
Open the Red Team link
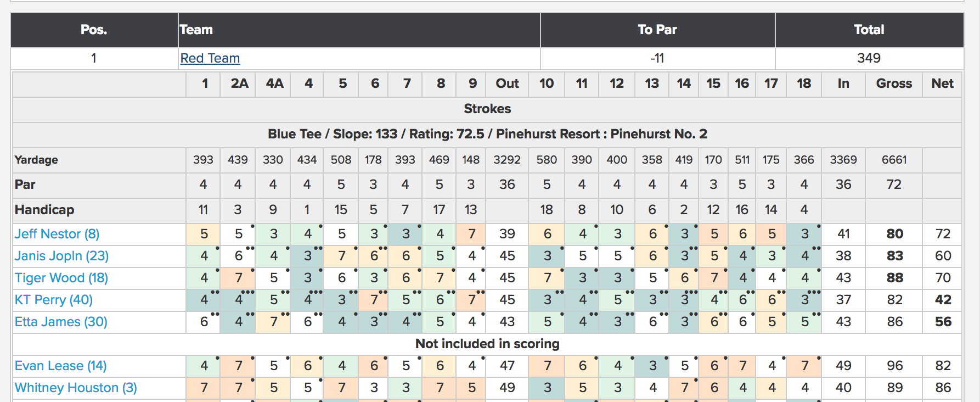point(210,58)
